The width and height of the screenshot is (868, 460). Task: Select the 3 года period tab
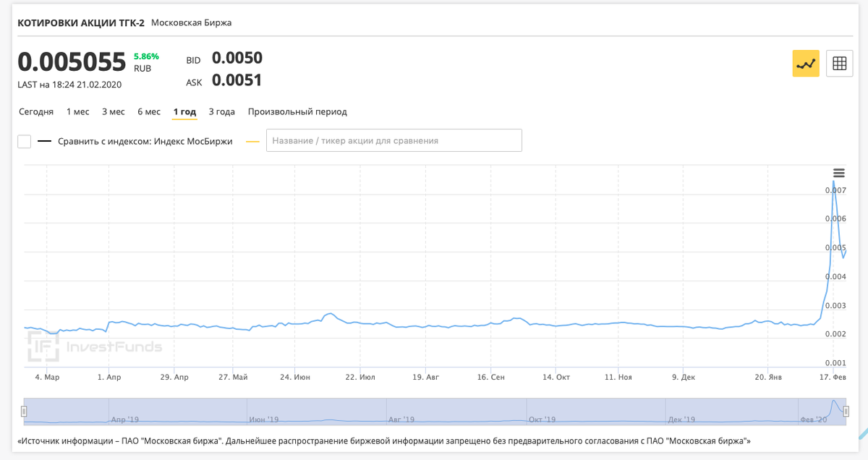(x=221, y=112)
